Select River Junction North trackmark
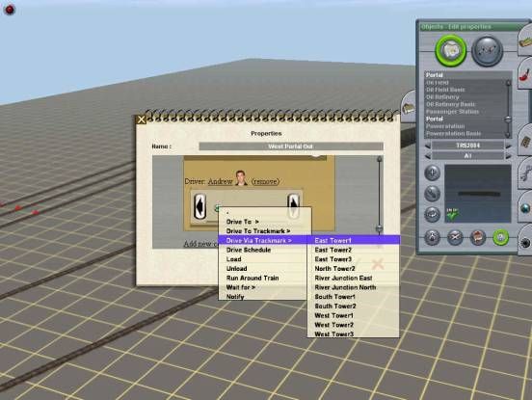The height and width of the screenshot is (400, 532). [353, 287]
